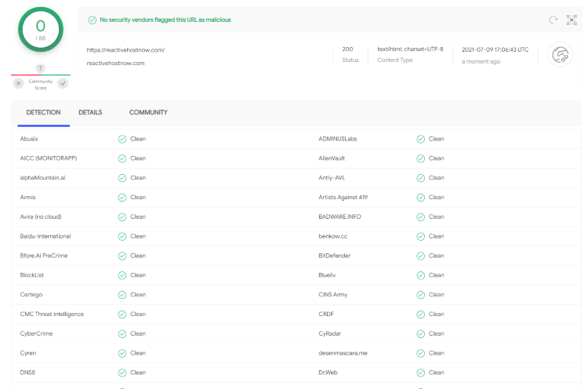
Task: Downvote with the community score X button
Action: [19, 83]
